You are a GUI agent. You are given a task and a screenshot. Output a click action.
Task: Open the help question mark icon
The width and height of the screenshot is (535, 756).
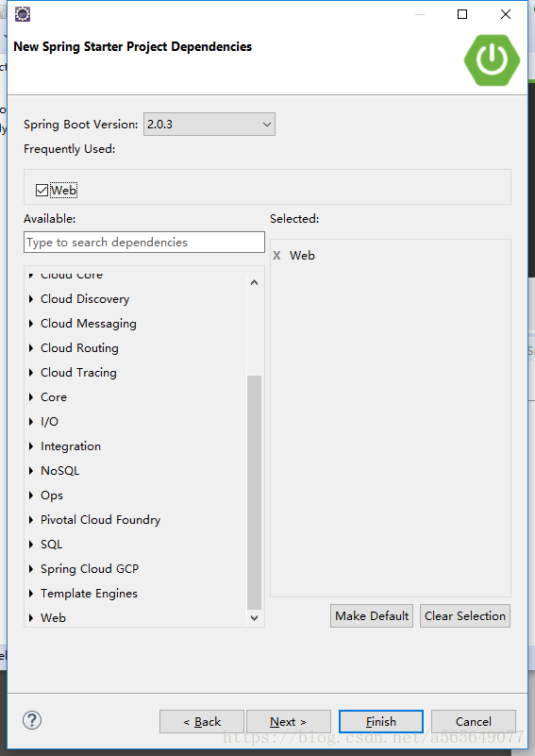pos(32,720)
